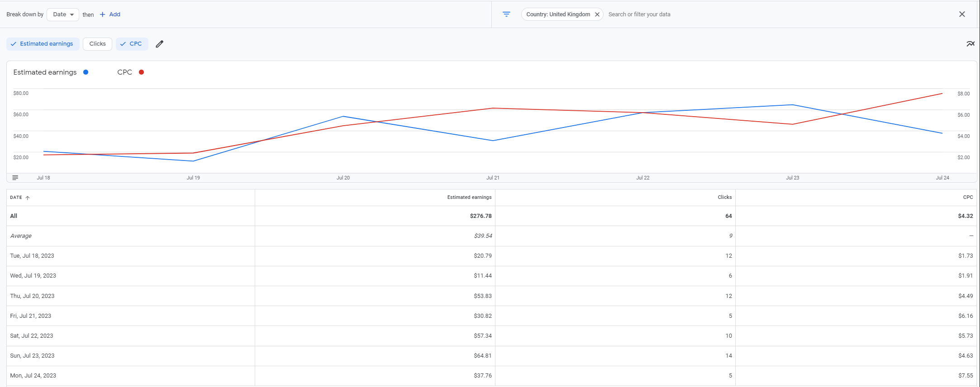The image size is (980, 387).
Task: Click the $7.55 CPC cell
Action: click(x=966, y=376)
